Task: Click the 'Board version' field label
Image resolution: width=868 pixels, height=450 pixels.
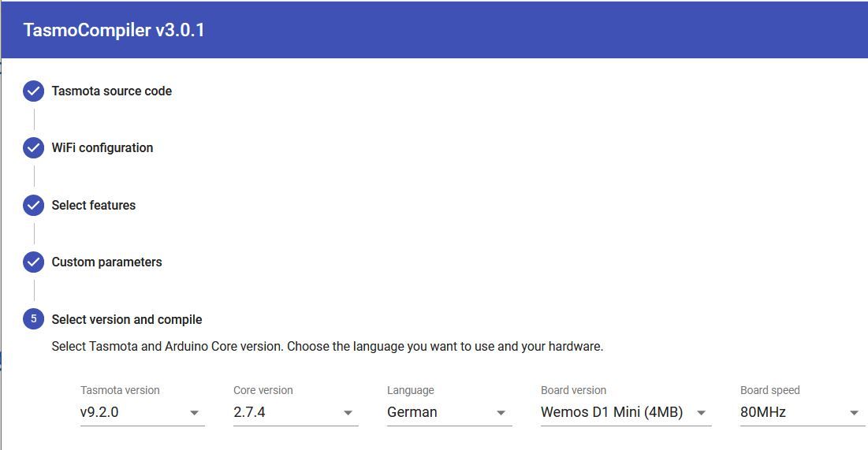Action: (573, 390)
